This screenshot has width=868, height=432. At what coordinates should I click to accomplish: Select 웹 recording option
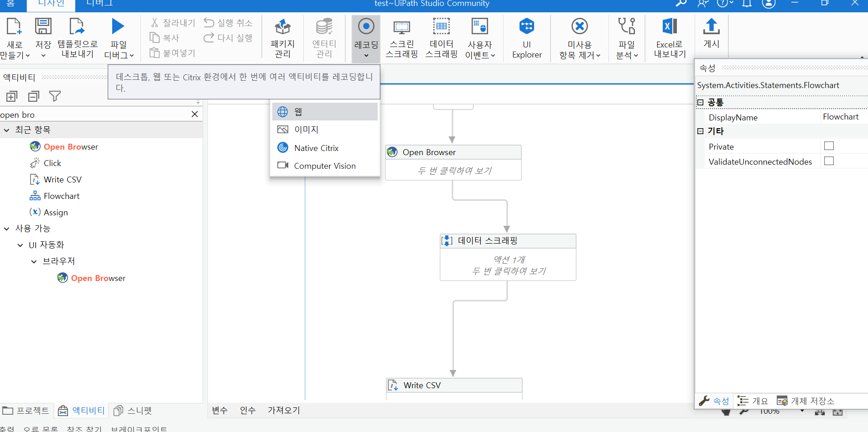point(325,111)
